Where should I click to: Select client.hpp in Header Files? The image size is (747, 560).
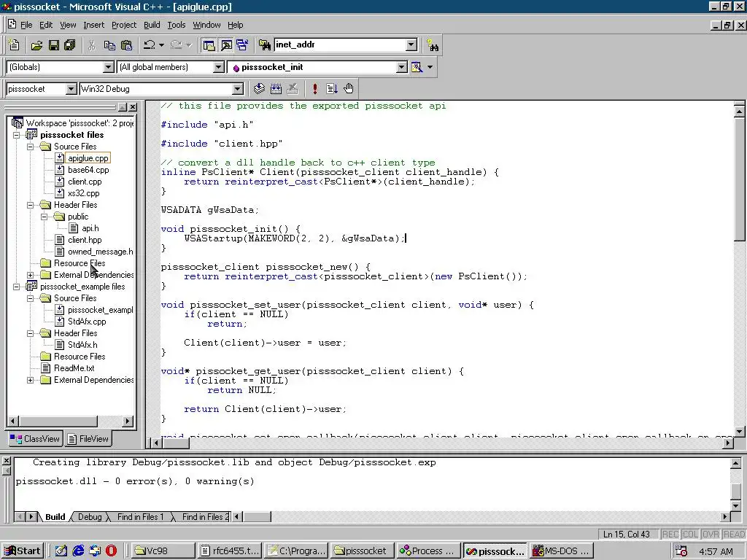tap(85, 240)
